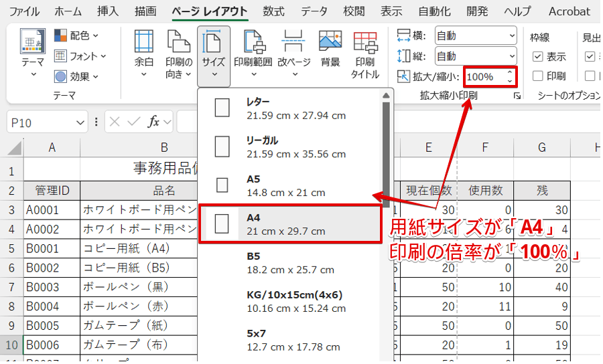The width and height of the screenshot is (603, 364).
Task: Open 印刷タイトル (Print Titles) icon
Action: click(365, 42)
